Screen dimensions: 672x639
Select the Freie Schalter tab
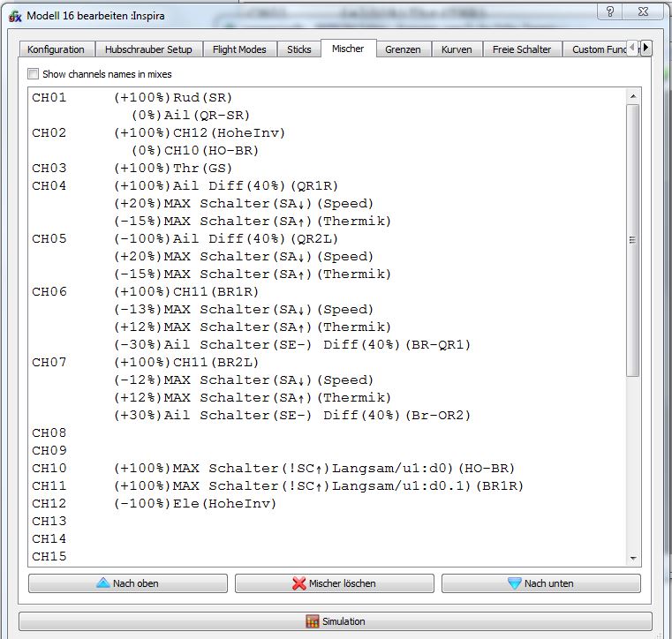(522, 49)
